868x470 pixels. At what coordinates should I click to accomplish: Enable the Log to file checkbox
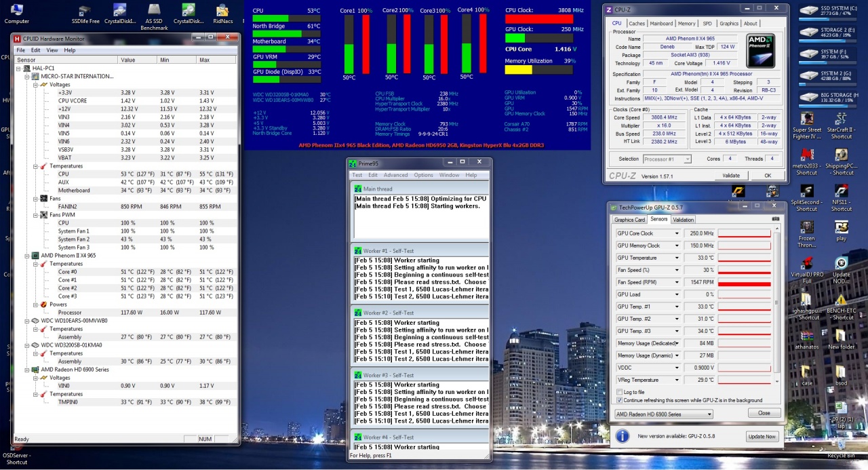[620, 392]
